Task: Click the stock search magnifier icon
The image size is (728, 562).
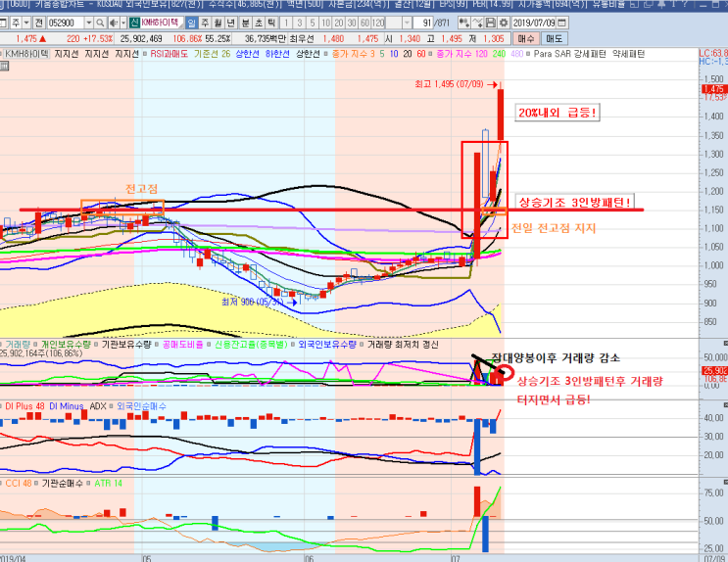Action: [x=100, y=23]
